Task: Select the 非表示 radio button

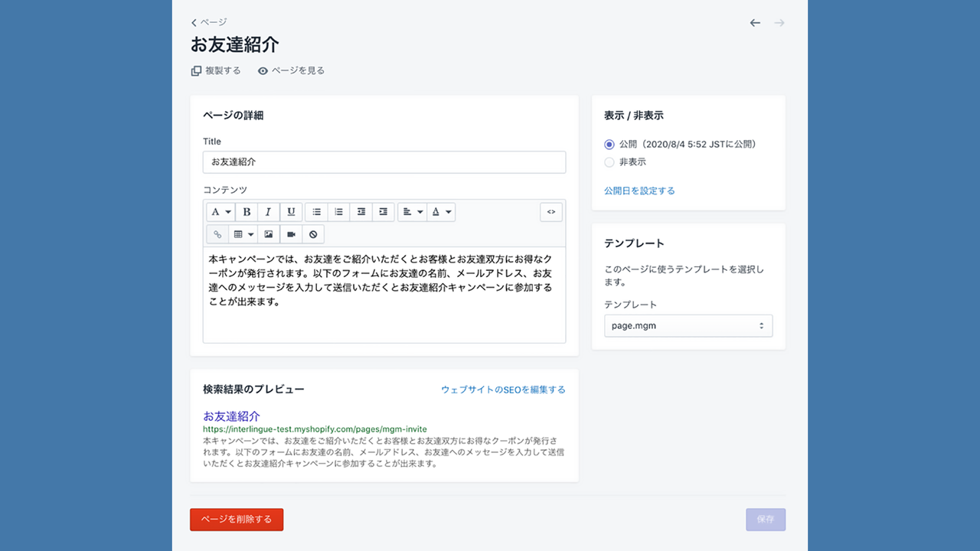Action: [609, 162]
